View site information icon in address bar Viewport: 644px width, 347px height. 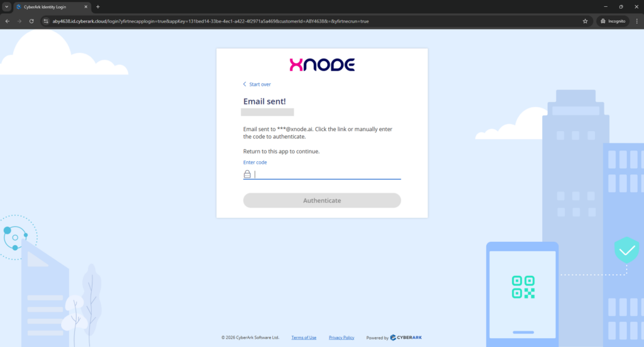coord(46,21)
